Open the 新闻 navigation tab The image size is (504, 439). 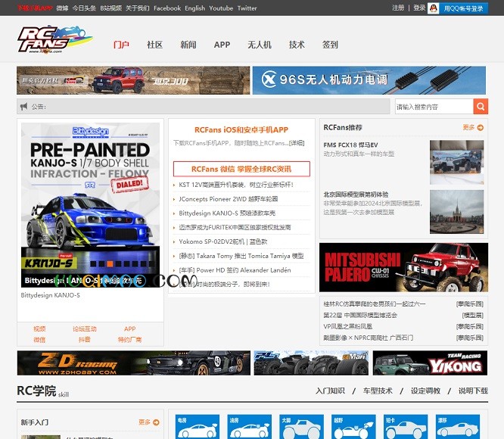pyautogui.click(x=188, y=45)
